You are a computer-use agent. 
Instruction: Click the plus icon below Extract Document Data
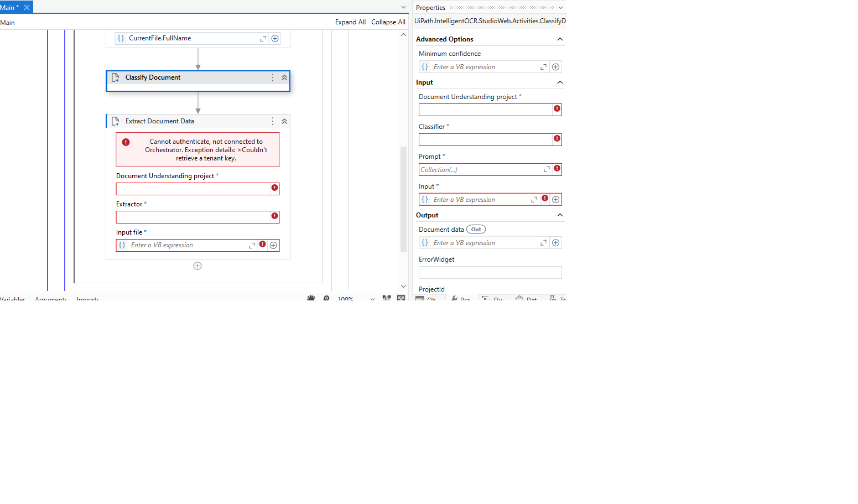[197, 266]
